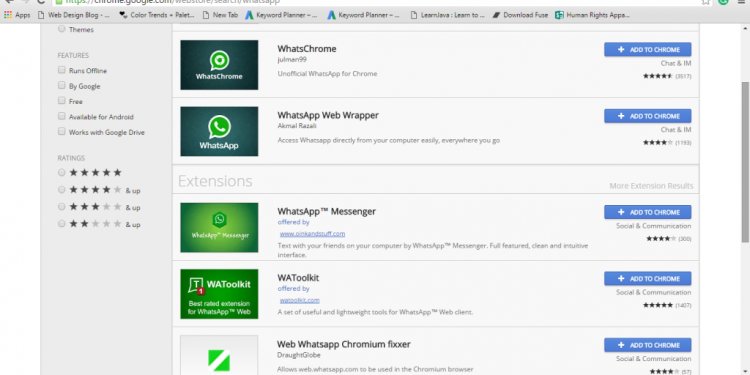Open the WhatsApp Web Wrapper title
750x375 pixels.
328,115
